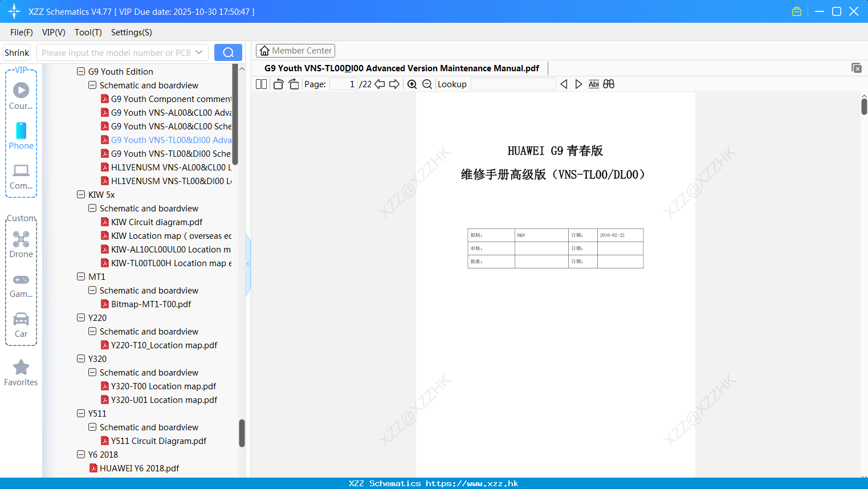Image resolution: width=868 pixels, height=489 pixels.
Task: Open the XZZ website link in status bar
Action: click(472, 483)
